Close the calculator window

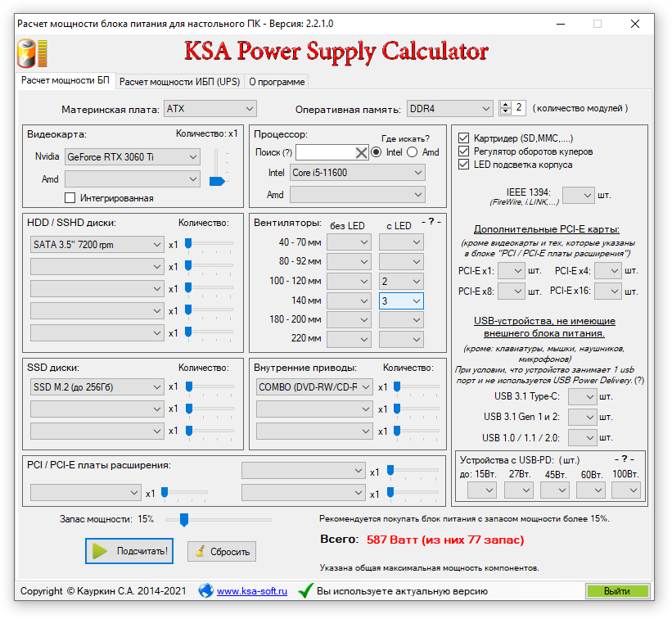635,24
